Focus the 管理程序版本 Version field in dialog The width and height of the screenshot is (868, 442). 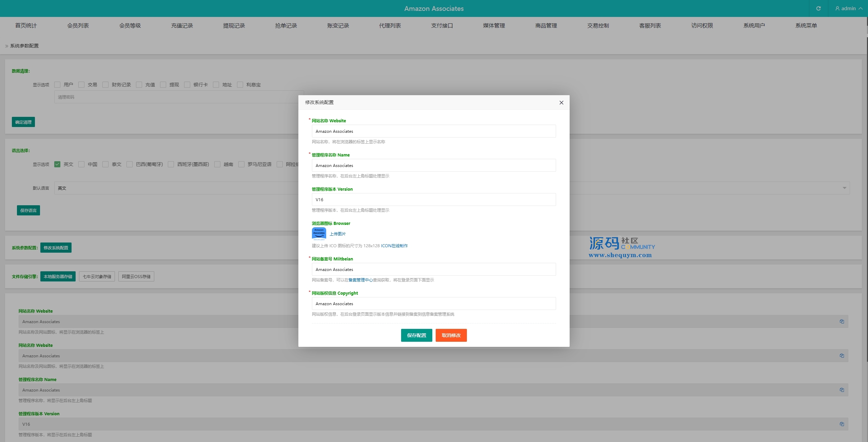coord(434,199)
